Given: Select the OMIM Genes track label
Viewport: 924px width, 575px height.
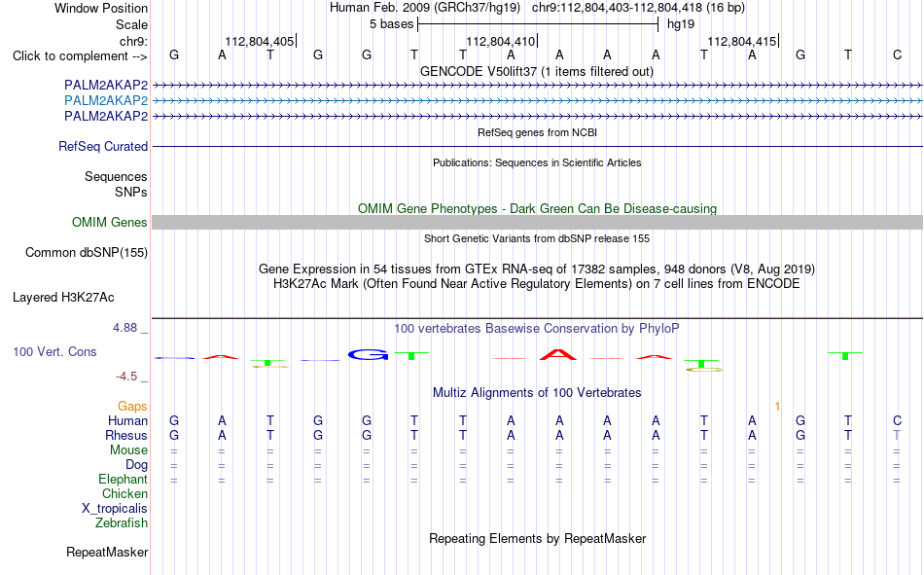Looking at the screenshot, I should (x=110, y=223).
